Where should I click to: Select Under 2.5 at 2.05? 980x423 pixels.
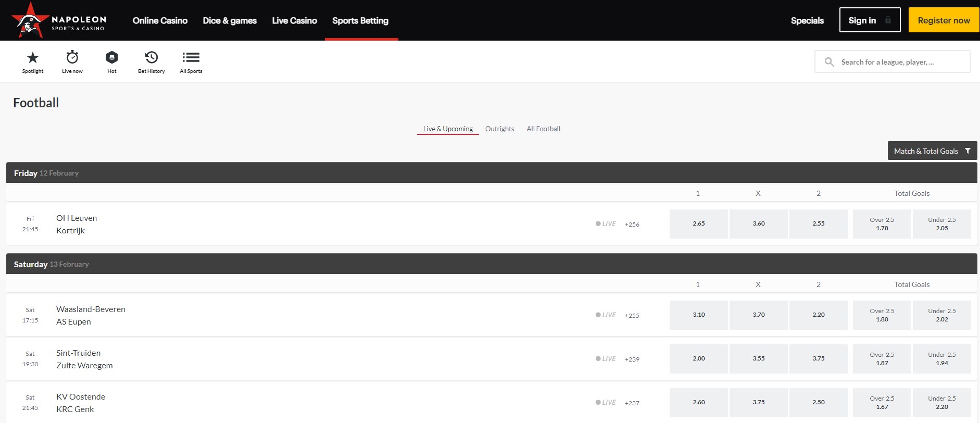(941, 223)
